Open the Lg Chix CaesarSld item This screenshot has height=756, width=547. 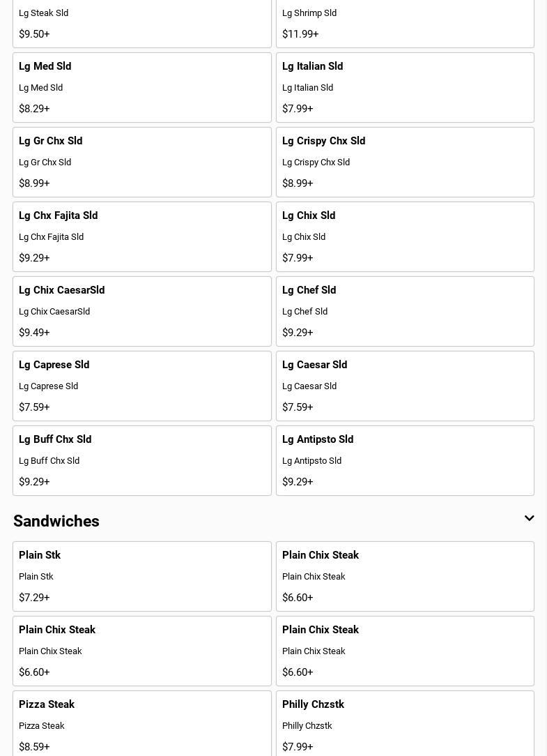[141, 311]
